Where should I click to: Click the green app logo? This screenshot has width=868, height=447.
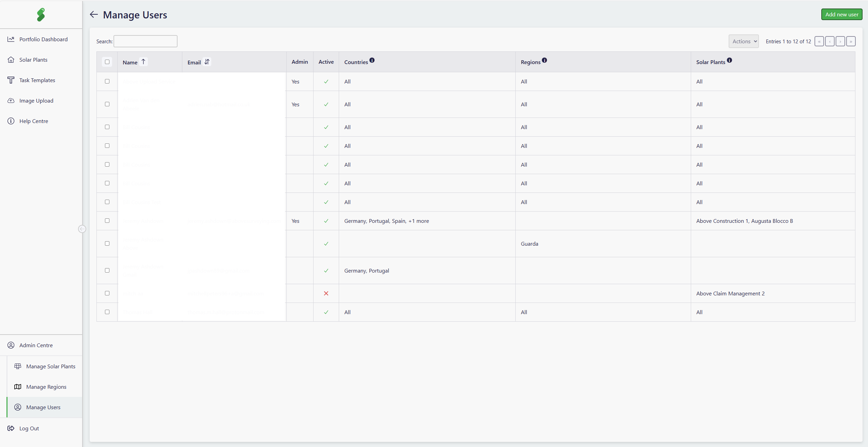click(x=41, y=15)
